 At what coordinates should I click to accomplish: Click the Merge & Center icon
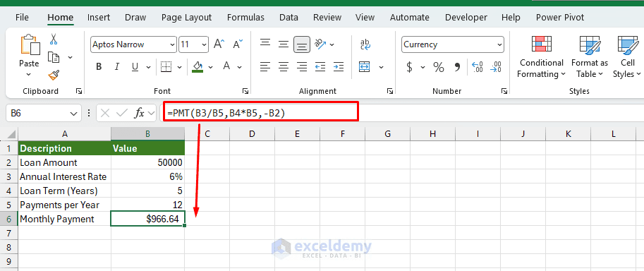[365, 66]
